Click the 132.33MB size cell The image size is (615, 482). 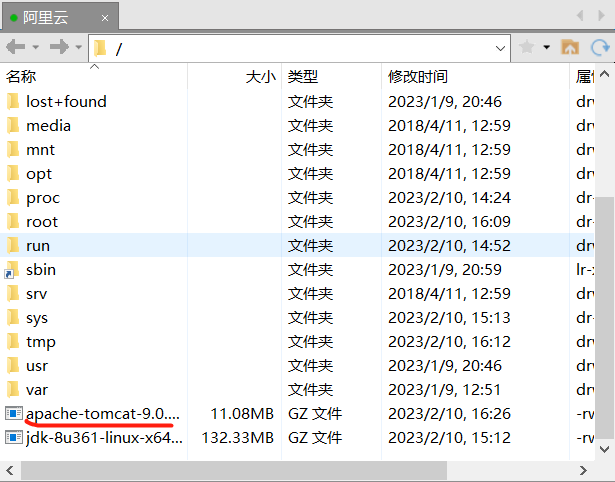pyautogui.click(x=238, y=438)
